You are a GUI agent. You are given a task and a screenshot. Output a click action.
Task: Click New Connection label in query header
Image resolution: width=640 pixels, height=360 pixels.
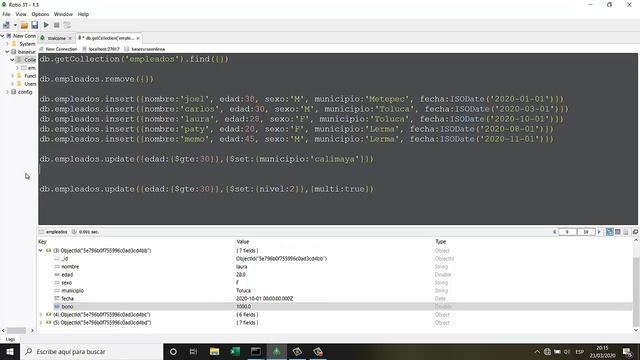tap(61, 49)
